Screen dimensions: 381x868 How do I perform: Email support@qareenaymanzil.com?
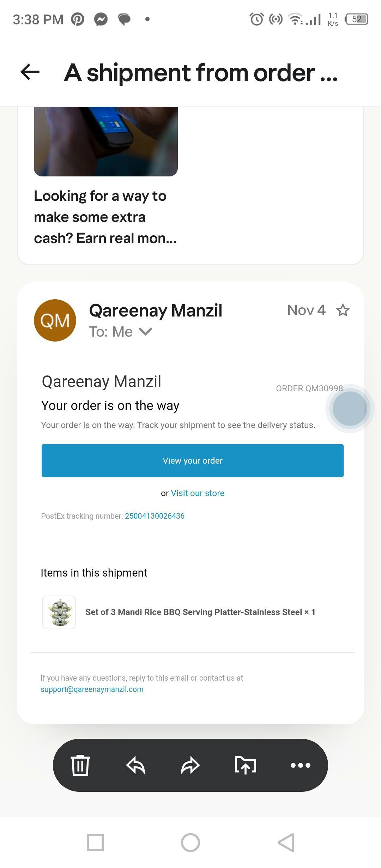click(x=92, y=689)
